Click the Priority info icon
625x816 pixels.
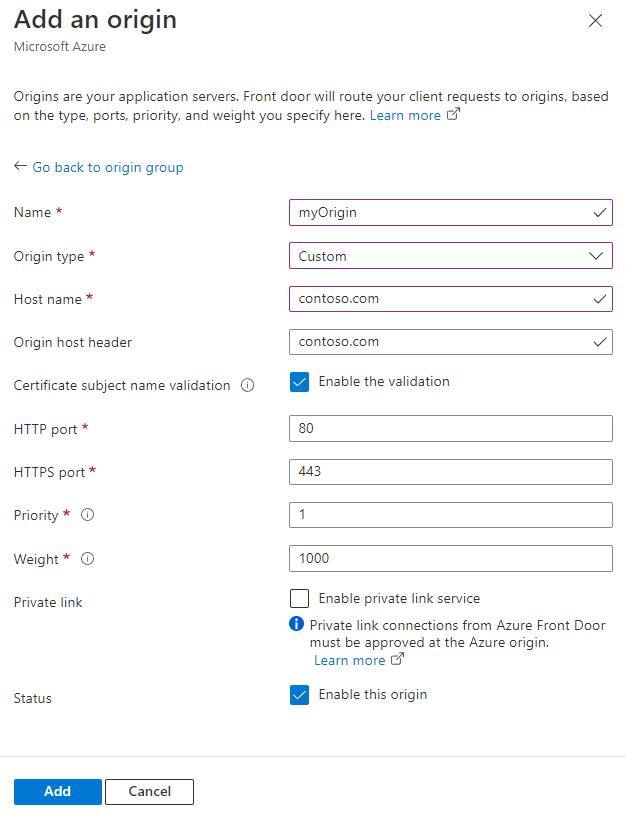(87, 515)
